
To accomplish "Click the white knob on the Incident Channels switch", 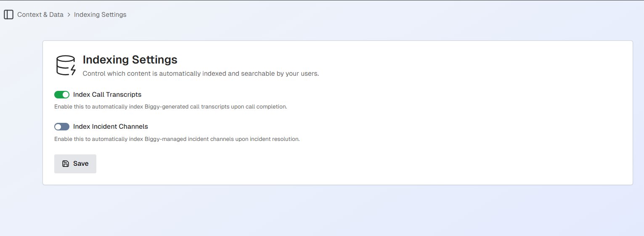I will (58, 127).
